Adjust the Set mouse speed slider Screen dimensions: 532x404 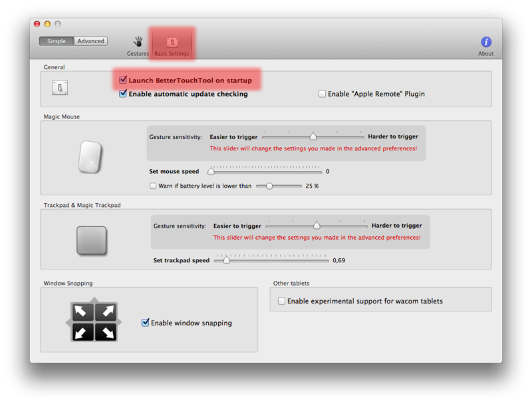coord(265,171)
